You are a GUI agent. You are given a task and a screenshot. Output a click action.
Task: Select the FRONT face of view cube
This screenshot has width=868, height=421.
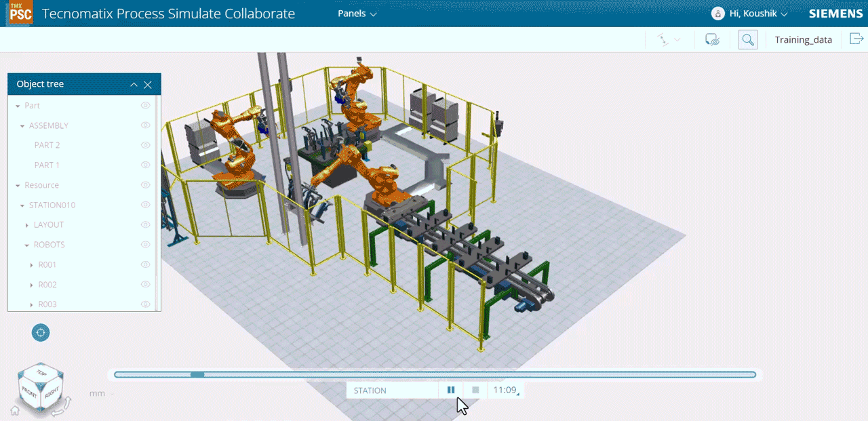click(29, 391)
